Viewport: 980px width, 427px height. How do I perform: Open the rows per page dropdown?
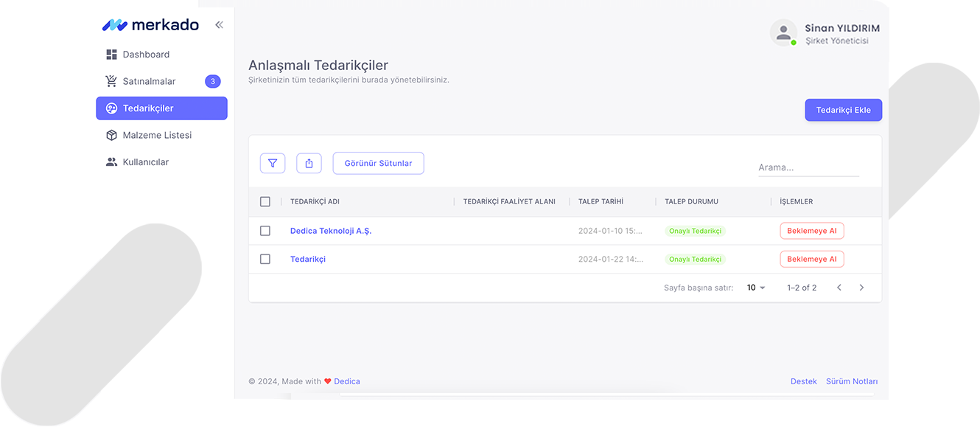(x=756, y=288)
